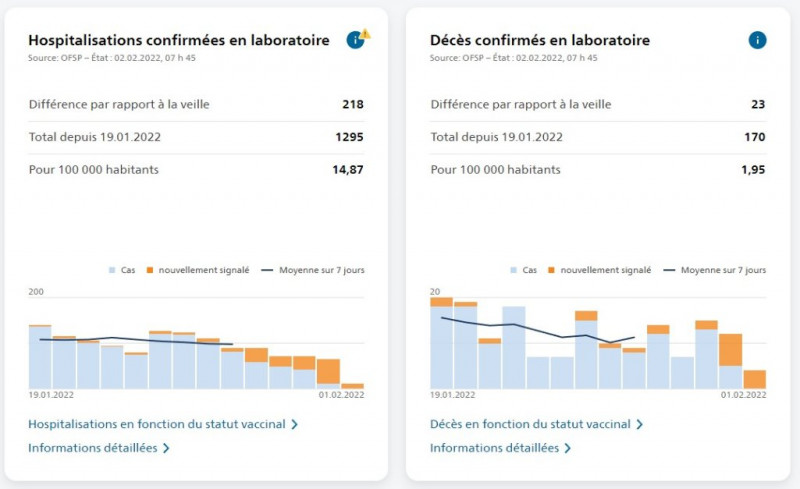Click chevron next to Décès statut vaccinal

point(639,424)
